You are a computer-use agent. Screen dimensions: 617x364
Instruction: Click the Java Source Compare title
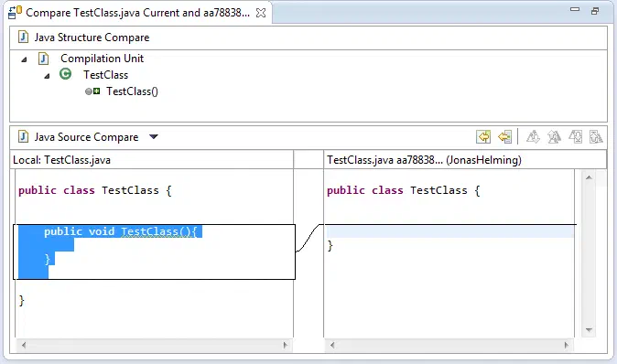86,137
